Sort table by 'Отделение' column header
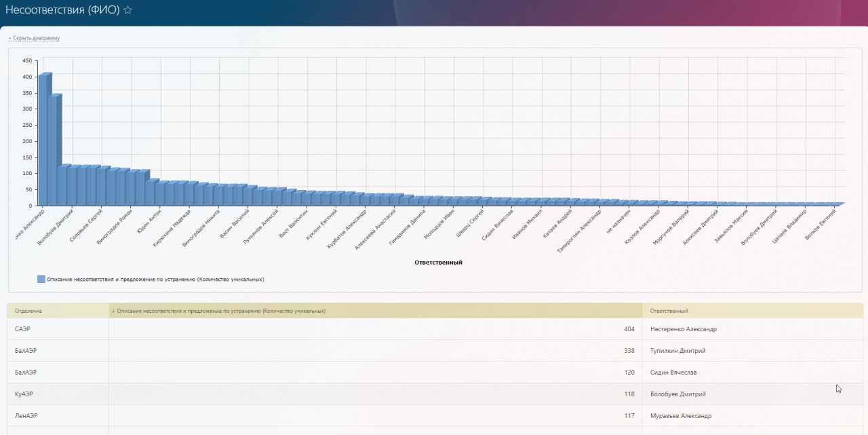 coord(28,311)
